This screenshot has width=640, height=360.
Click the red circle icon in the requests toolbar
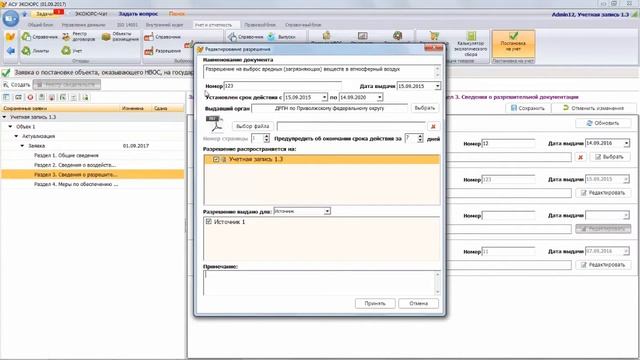click(x=30, y=97)
